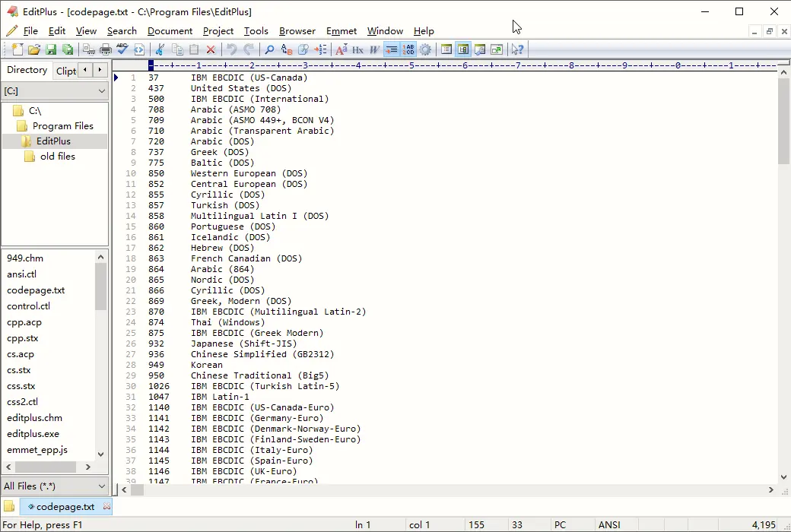
Task: Open Find with the magnifier icon
Action: 269,49
